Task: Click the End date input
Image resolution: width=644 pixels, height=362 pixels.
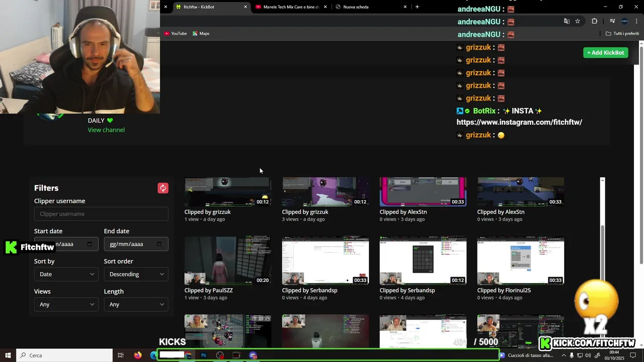Action: coord(136,244)
